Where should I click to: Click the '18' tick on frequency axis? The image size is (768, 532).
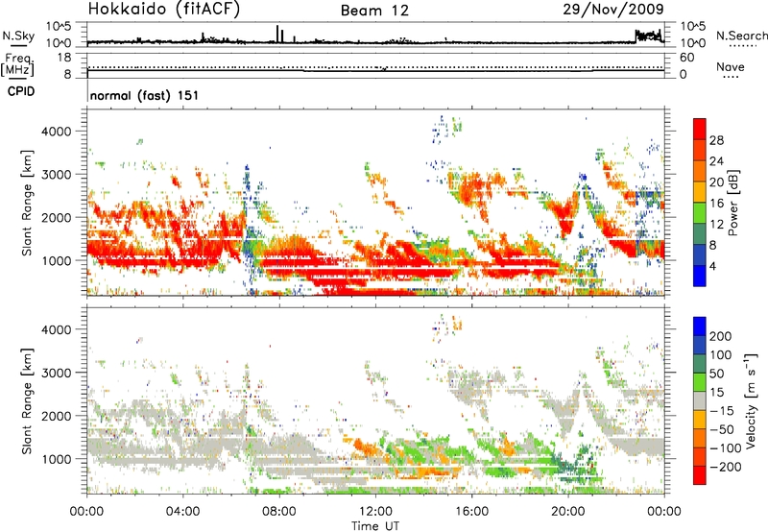pos(64,58)
